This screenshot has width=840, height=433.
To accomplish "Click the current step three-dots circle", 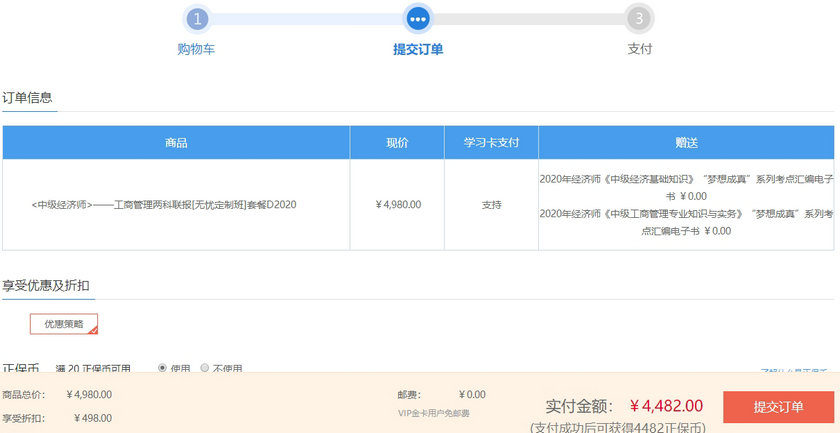I will pos(417,19).
